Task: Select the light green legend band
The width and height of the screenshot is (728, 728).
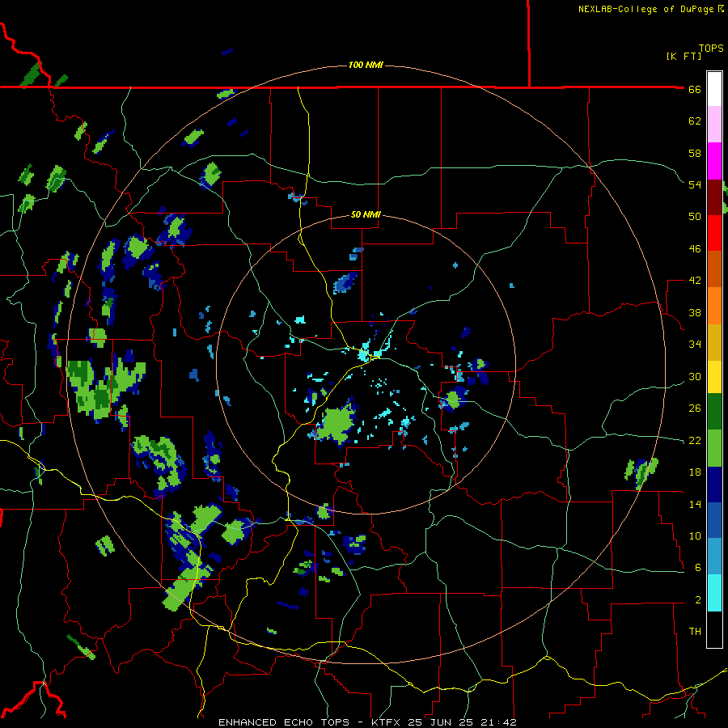Action: tap(714, 448)
